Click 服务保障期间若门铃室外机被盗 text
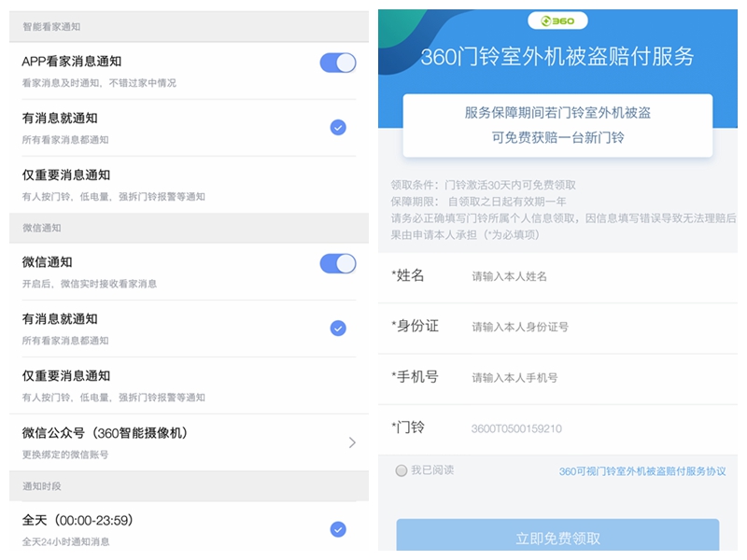The height and width of the screenshot is (560, 747). [557, 113]
